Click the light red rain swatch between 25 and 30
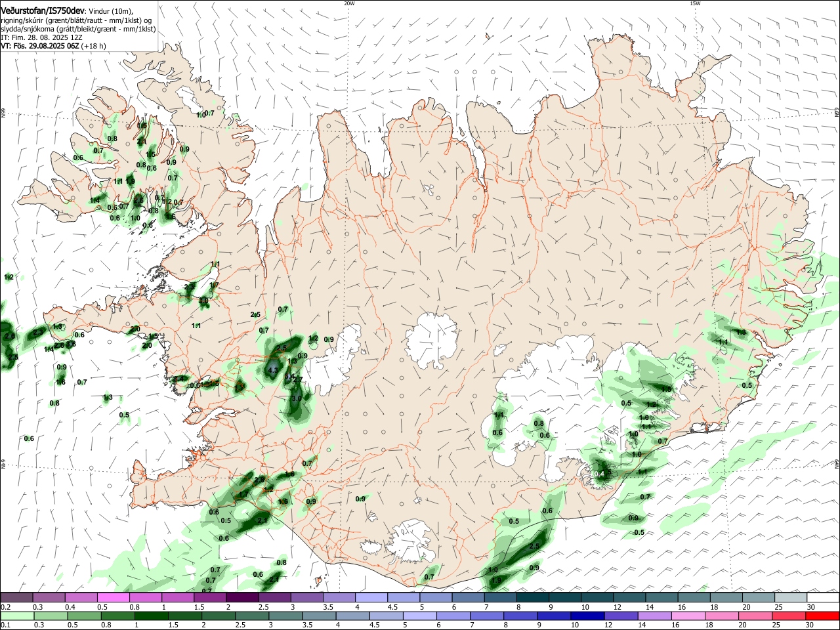 pos(789,616)
